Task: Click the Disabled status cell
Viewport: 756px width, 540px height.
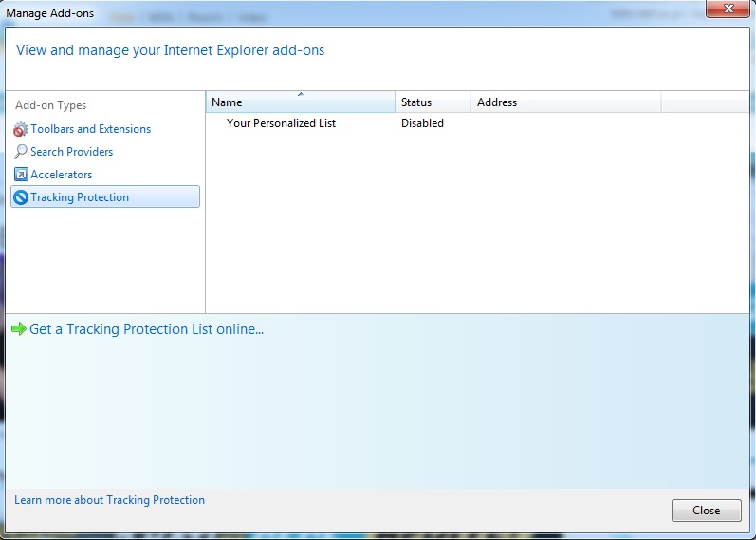Action: point(422,123)
